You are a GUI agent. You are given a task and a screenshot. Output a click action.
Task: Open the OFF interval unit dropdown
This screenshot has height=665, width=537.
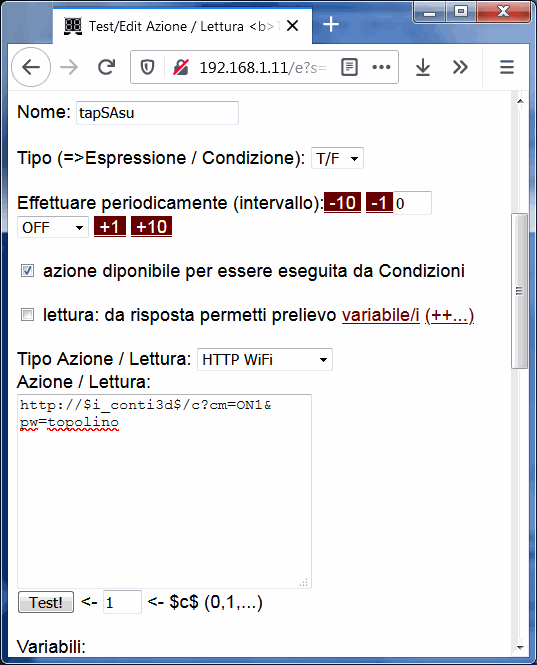point(53,227)
